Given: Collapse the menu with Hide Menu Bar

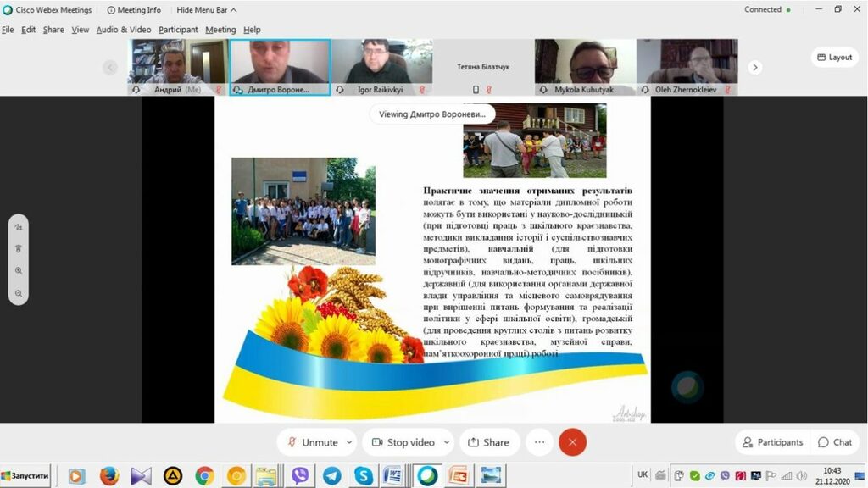Looking at the screenshot, I should point(206,10).
